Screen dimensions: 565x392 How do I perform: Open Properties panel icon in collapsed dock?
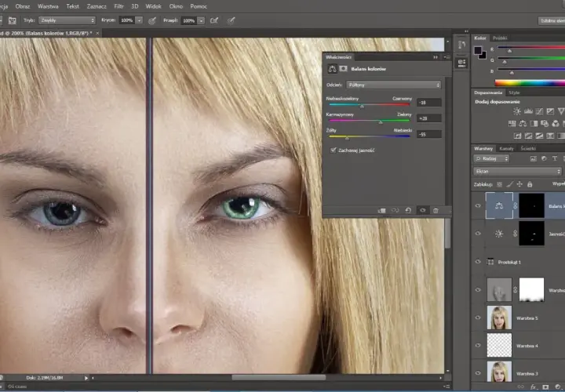(x=461, y=63)
